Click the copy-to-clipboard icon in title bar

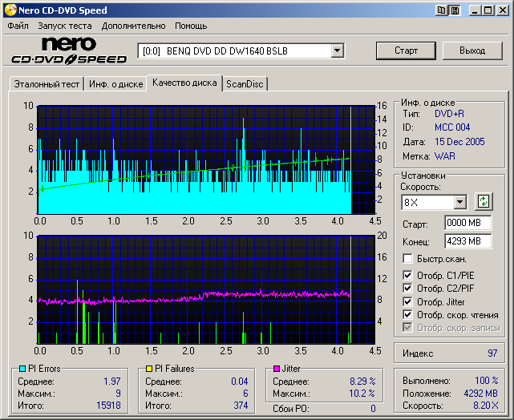click(442, 10)
